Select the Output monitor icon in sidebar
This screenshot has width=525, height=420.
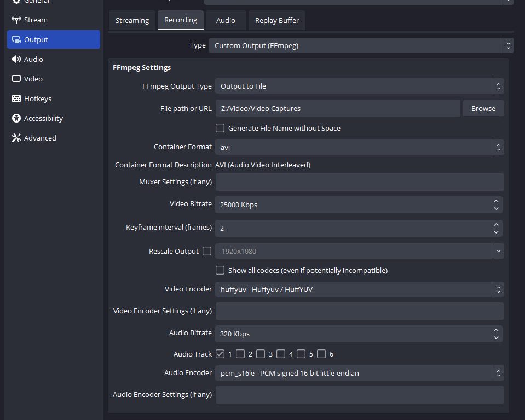(x=16, y=40)
